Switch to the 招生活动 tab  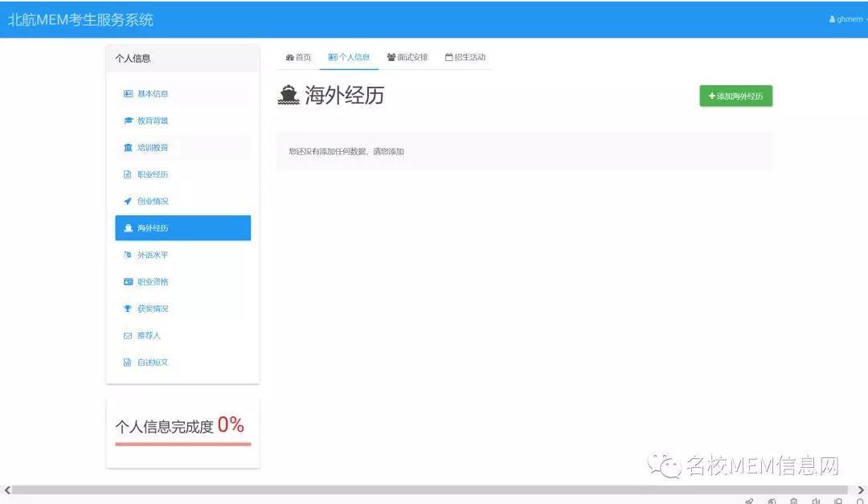coord(465,57)
